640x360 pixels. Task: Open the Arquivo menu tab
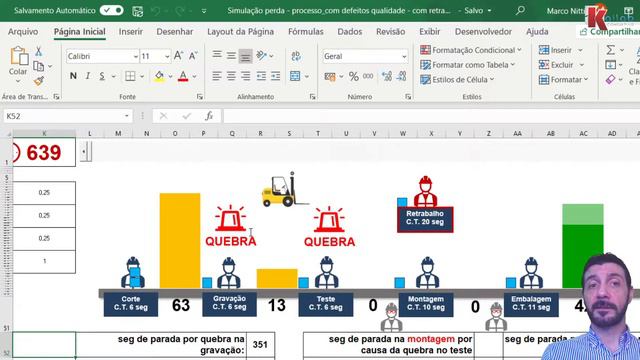(x=23, y=31)
